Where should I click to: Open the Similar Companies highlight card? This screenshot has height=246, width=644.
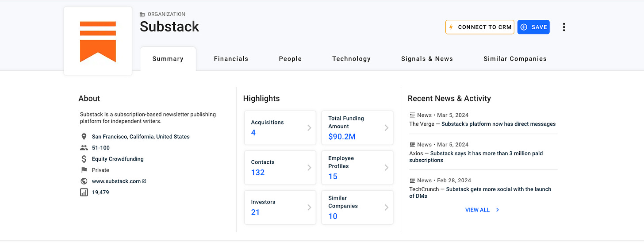pos(357,208)
